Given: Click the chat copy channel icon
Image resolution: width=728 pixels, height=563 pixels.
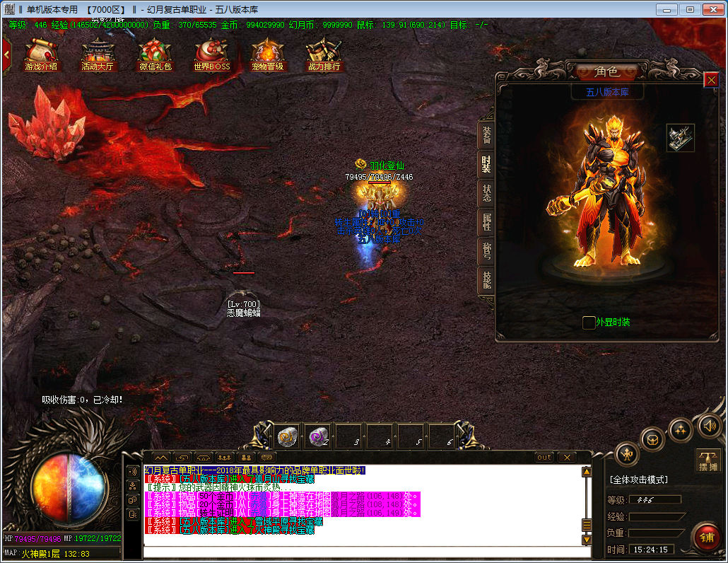Looking at the screenshot, I should click(133, 500).
